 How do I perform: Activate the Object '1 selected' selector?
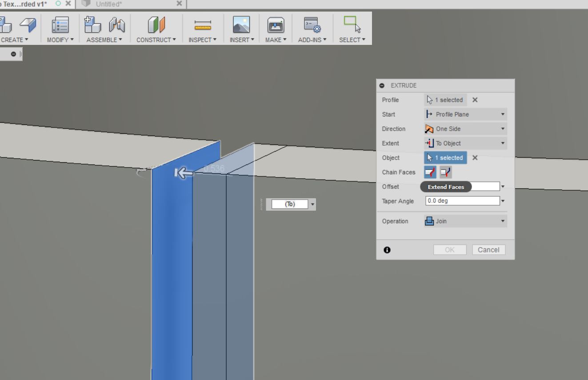(446, 158)
